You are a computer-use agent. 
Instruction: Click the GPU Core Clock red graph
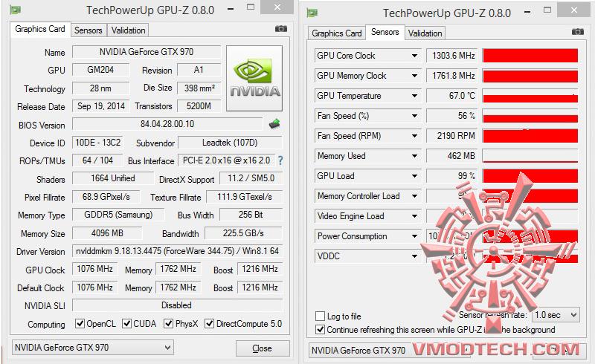tap(530, 56)
